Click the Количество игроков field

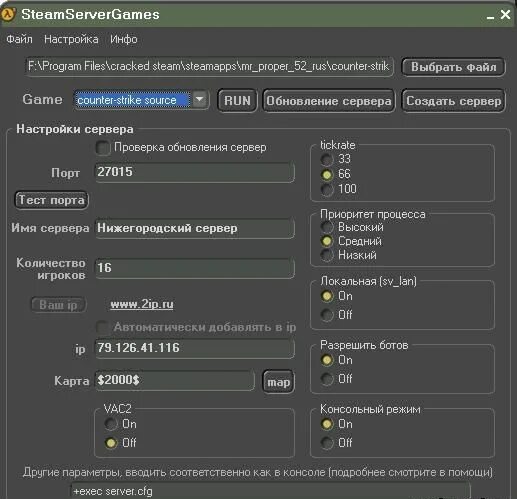pyautogui.click(x=195, y=268)
